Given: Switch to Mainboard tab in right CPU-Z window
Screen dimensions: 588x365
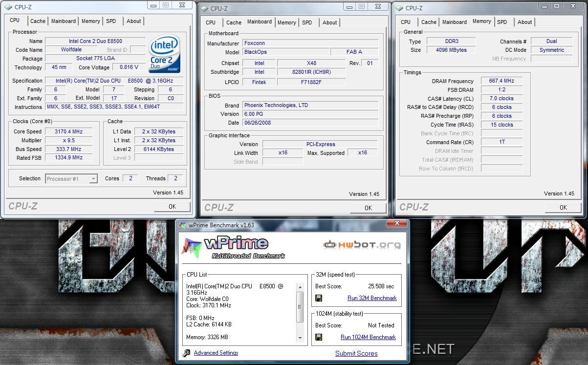Looking at the screenshot, I should coord(454,22).
